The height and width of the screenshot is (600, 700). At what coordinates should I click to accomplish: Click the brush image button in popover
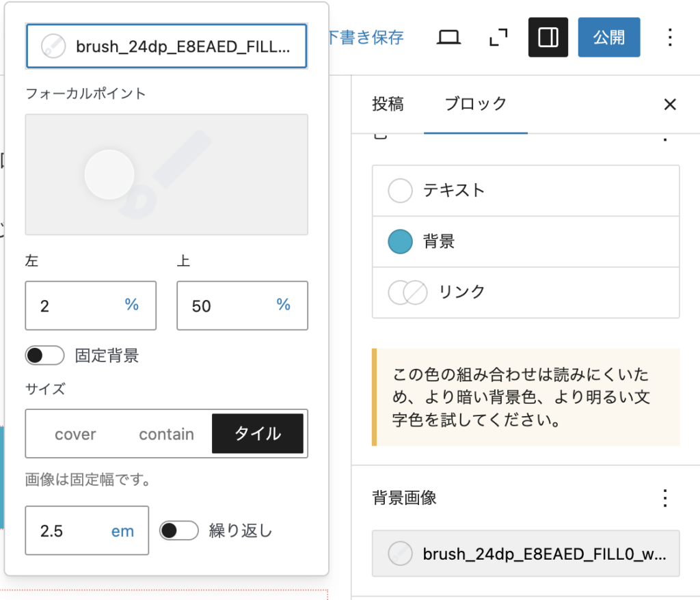coord(167,46)
